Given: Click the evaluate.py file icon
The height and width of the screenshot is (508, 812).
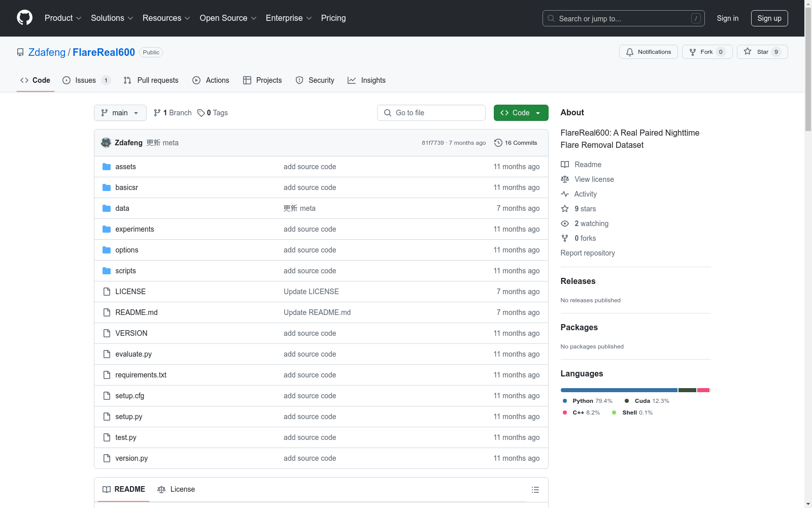Looking at the screenshot, I should 107,354.
